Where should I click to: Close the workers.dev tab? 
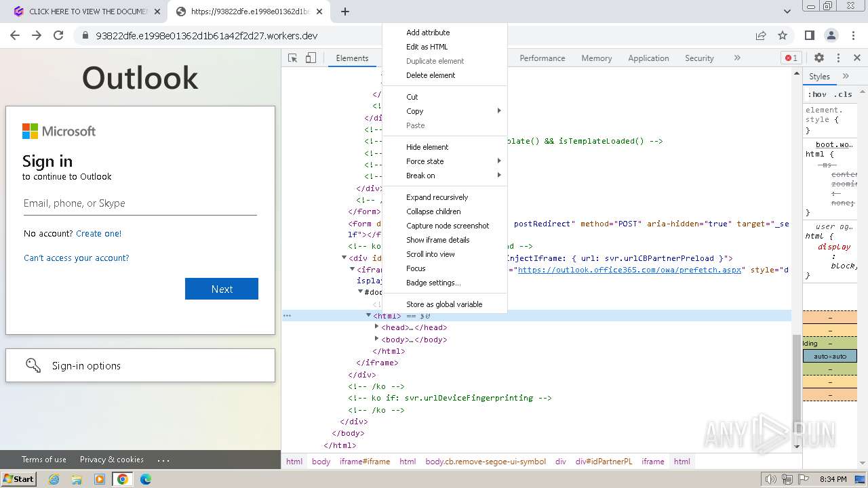point(319,12)
